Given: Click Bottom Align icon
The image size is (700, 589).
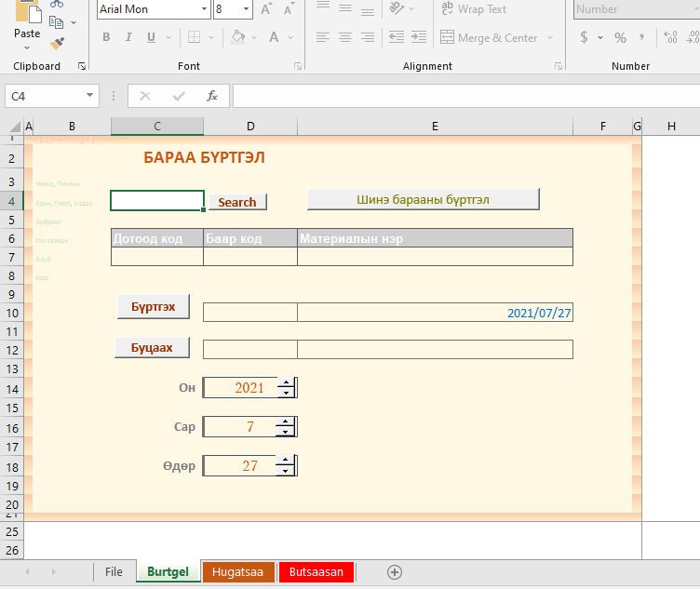Looking at the screenshot, I should pos(368,10).
